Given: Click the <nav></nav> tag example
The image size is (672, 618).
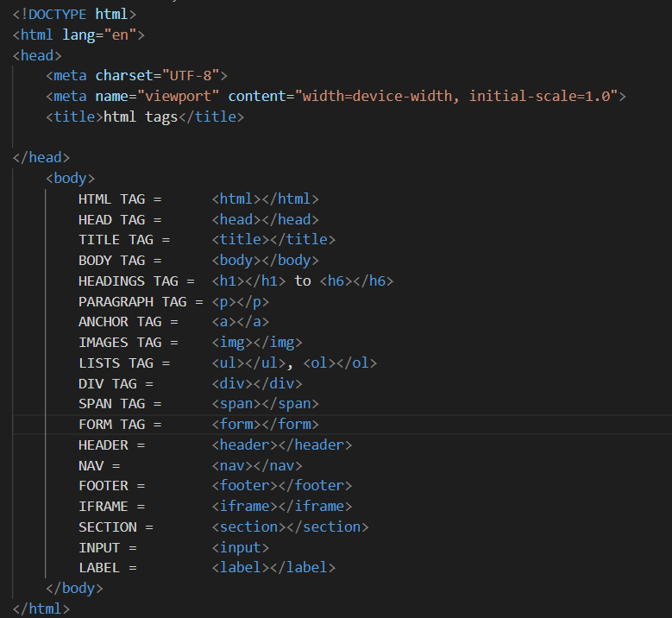Looking at the screenshot, I should click(257, 466).
